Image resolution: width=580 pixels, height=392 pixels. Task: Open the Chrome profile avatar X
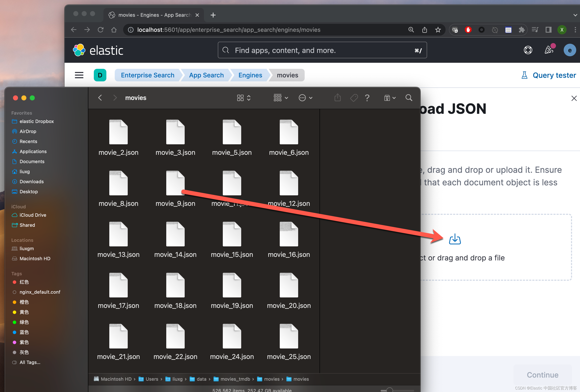click(x=562, y=30)
